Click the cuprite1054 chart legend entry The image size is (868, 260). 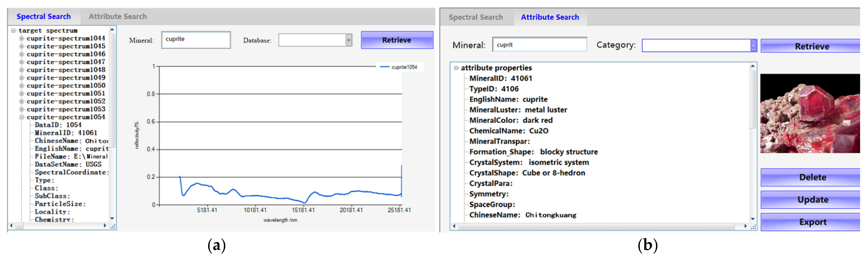(x=399, y=67)
